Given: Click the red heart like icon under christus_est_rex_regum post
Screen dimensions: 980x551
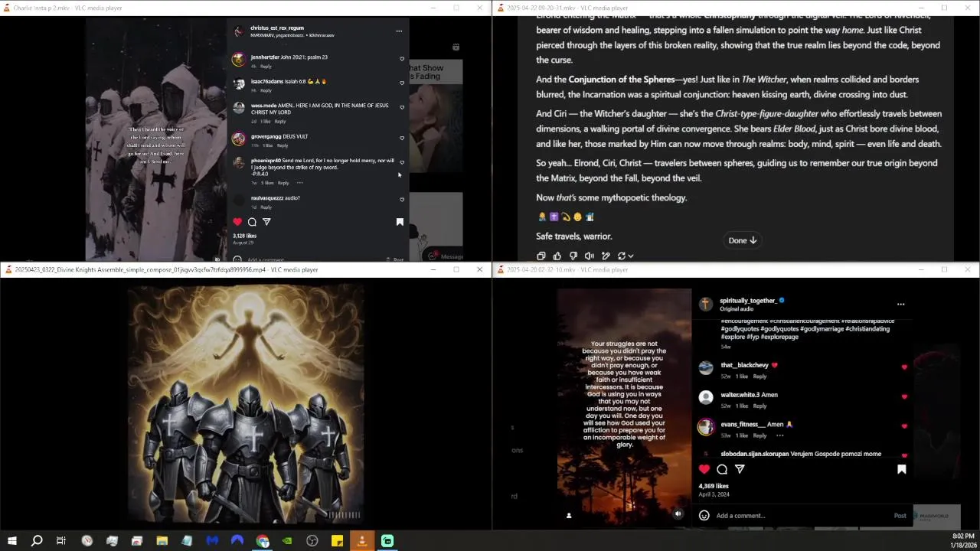Looking at the screenshot, I should [237, 222].
